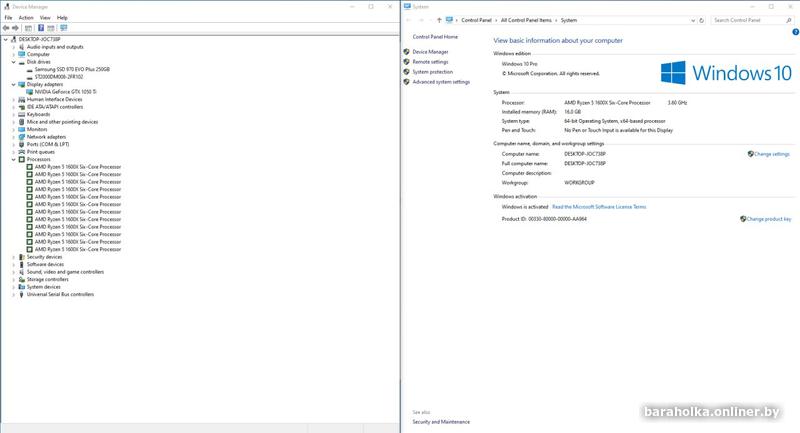
Task: Select IDE ATA/ATAPI controllers tree item
Action: pos(55,107)
